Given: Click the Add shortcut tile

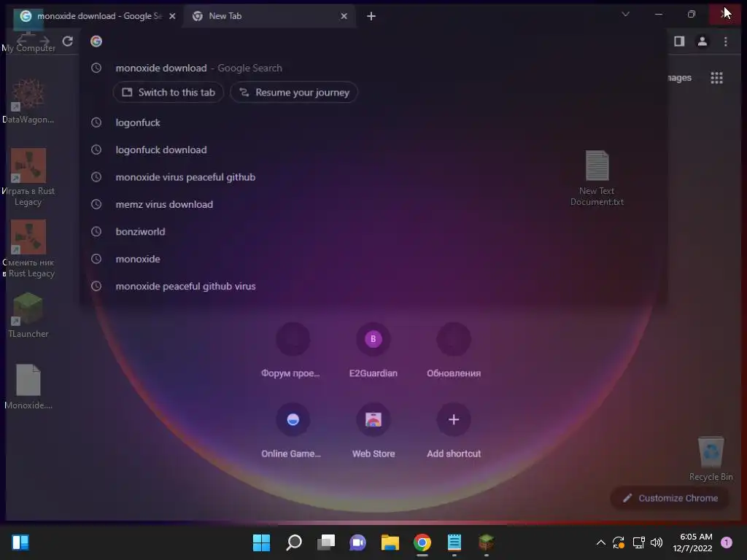Looking at the screenshot, I should click(454, 431).
